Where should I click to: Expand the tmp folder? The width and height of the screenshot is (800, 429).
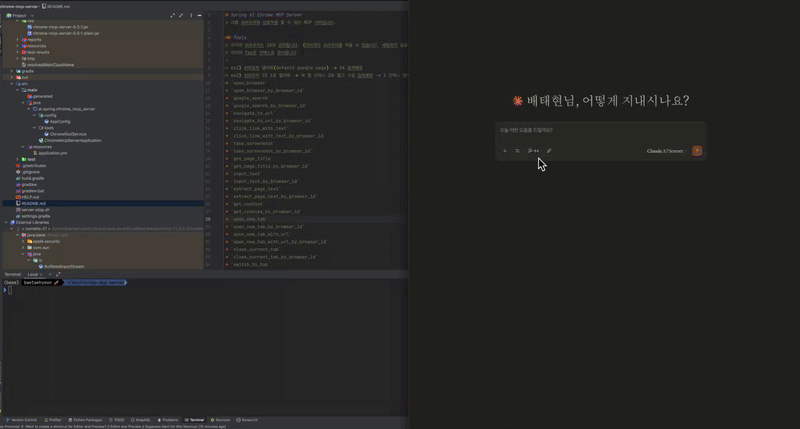pos(17,58)
